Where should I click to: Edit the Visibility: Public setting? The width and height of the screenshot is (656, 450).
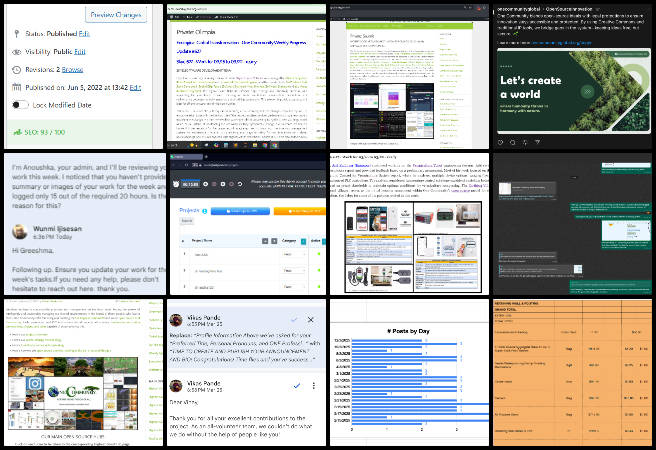tap(79, 51)
